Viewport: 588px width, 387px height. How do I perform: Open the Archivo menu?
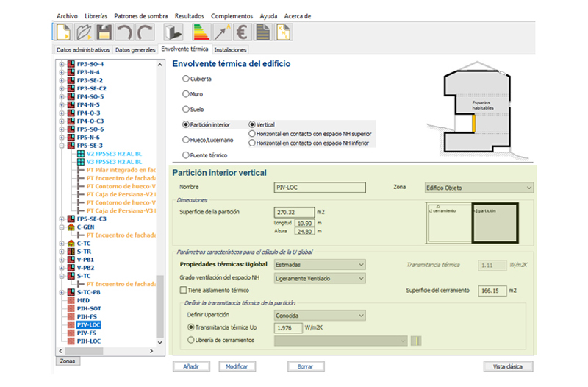[67, 16]
